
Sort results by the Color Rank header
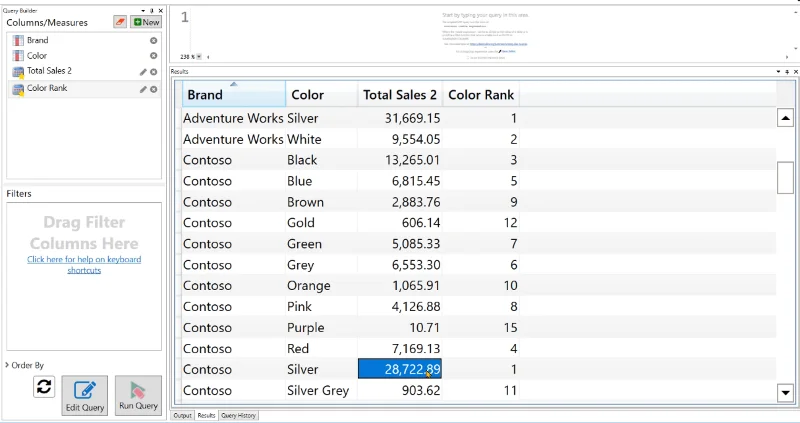coord(481,94)
